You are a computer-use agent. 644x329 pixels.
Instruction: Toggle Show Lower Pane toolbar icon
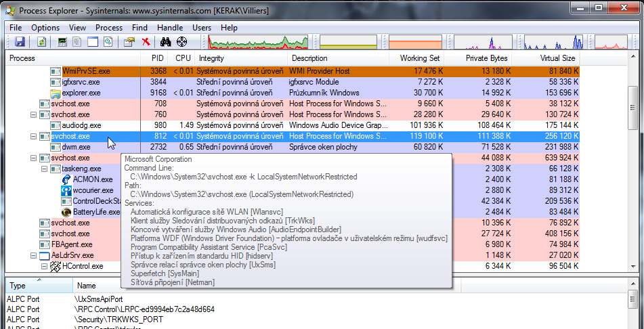[x=93, y=42]
